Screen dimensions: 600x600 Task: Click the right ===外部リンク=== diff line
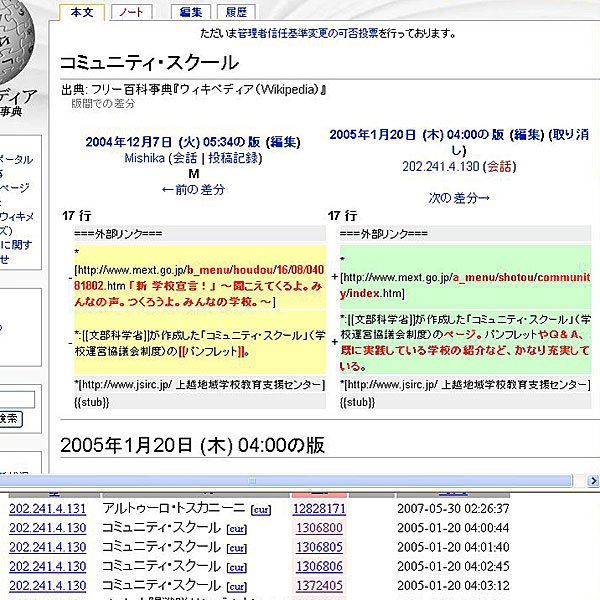coord(466,233)
